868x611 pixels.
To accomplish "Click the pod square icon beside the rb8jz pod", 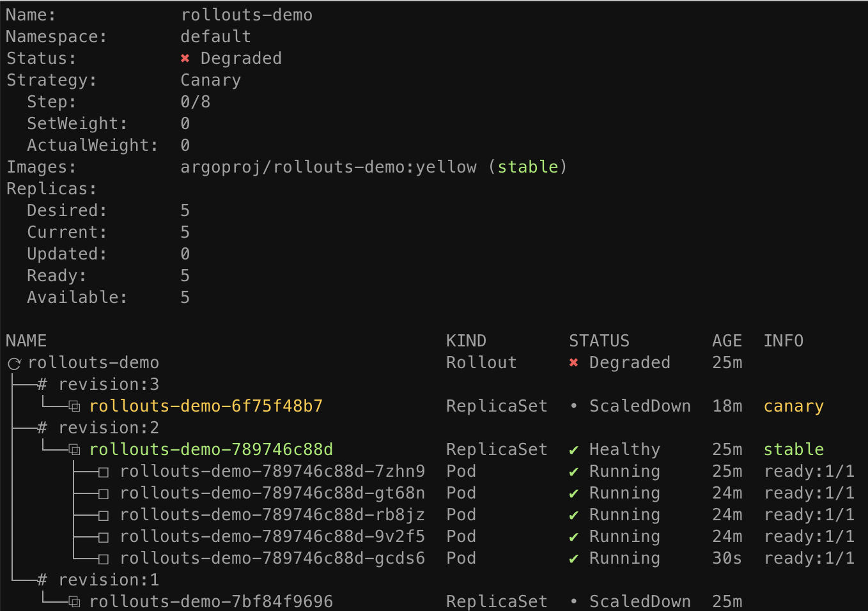I will click(x=104, y=516).
